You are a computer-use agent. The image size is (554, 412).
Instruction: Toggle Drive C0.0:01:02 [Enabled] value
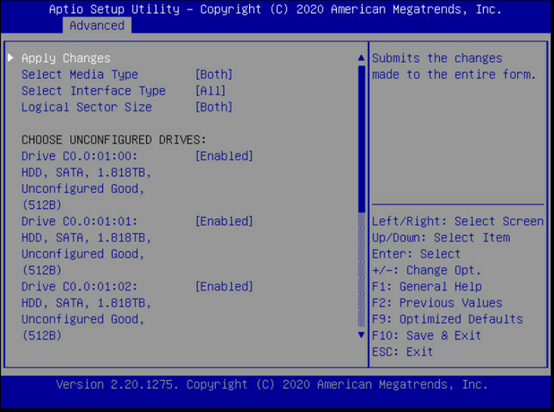coord(224,286)
